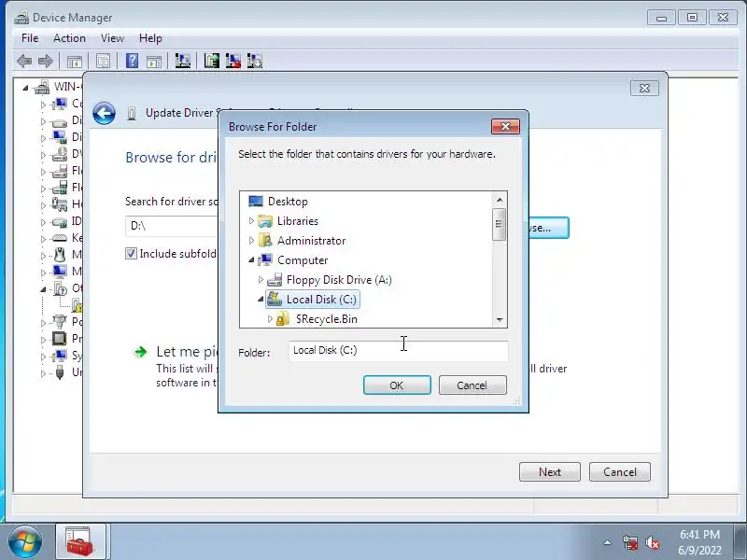Click the folder tree scroll down arrow
The image size is (747, 560).
point(500,320)
